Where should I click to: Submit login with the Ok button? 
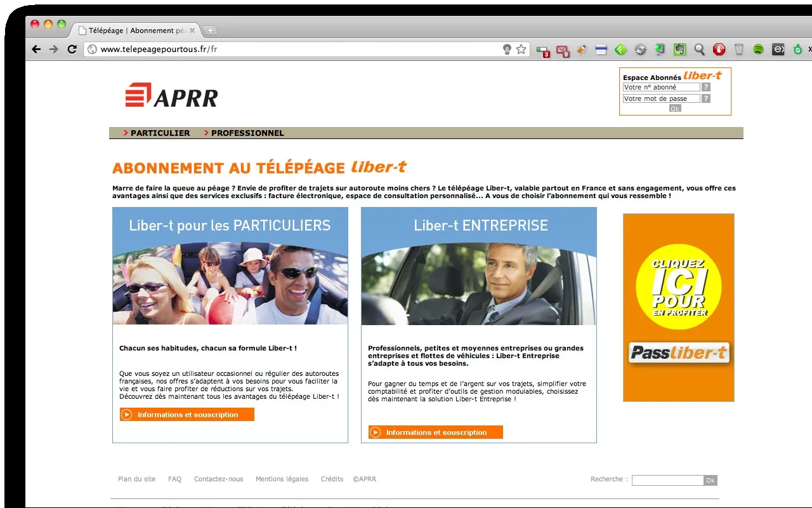click(675, 109)
